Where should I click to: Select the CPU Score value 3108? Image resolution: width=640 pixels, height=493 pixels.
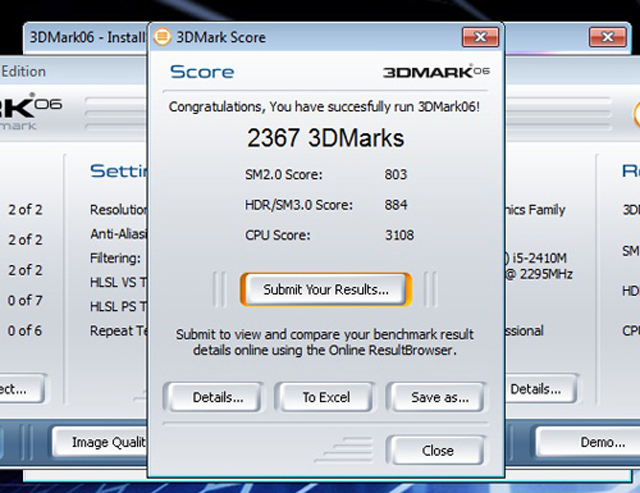point(399,235)
